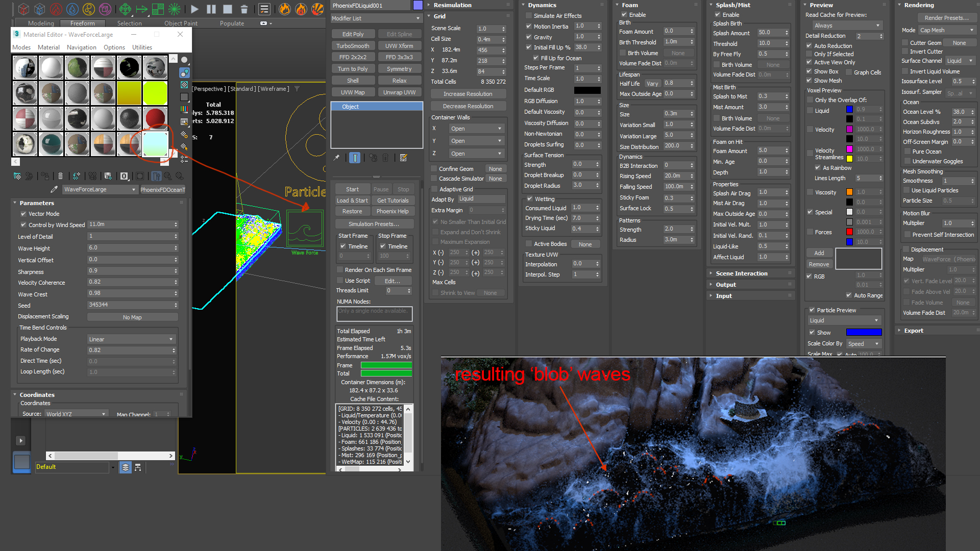Stop simulation with the toolbar stop square
The image size is (980, 551).
(228, 9)
